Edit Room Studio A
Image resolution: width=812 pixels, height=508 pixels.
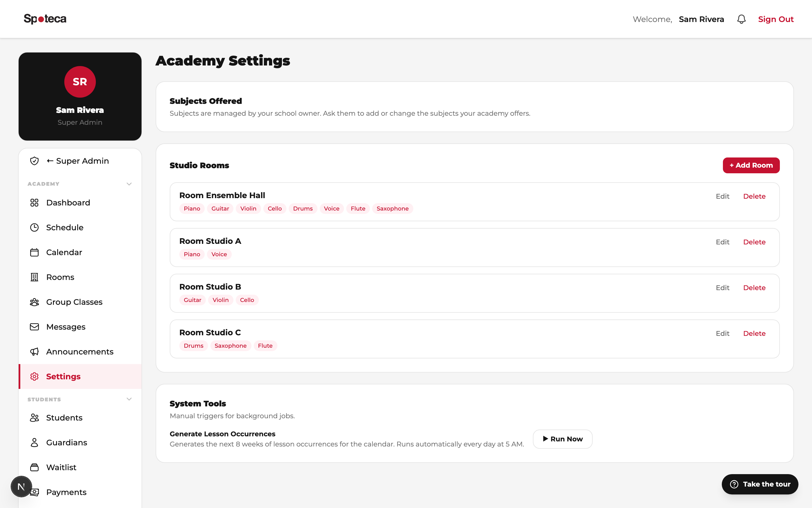(x=722, y=242)
